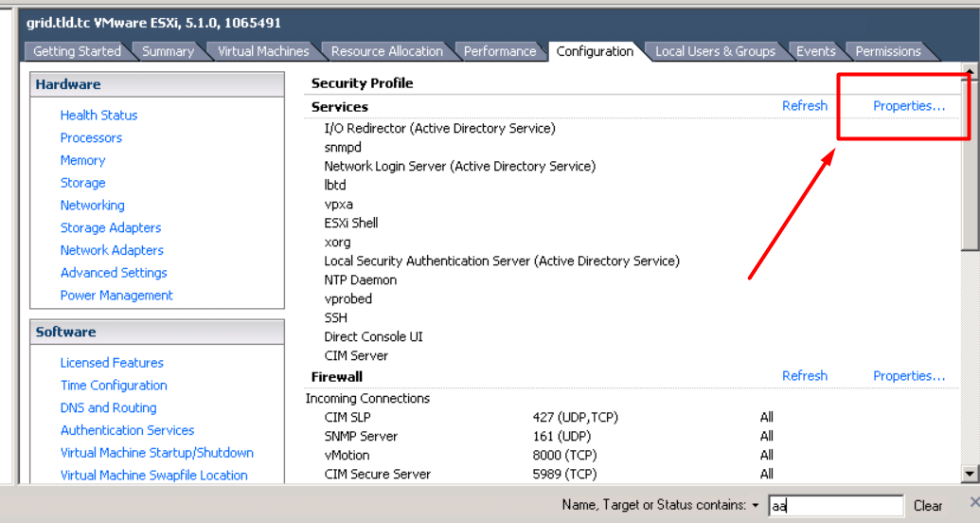980x523 pixels.
Task: Go to the Resource Allocation tab
Action: tap(387, 51)
